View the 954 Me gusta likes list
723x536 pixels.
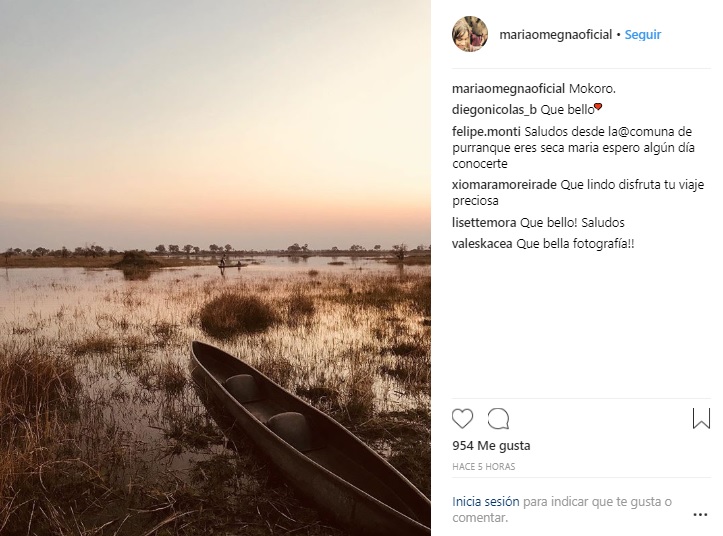coord(491,446)
